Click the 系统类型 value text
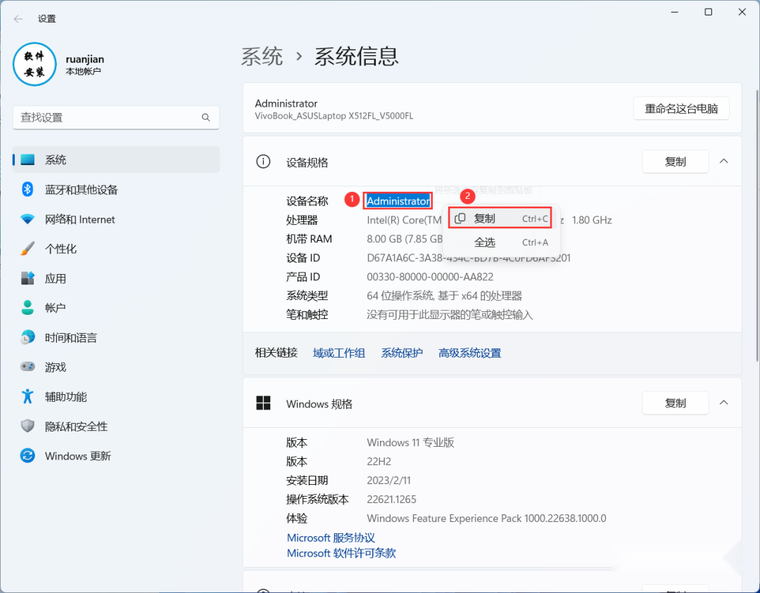The width and height of the screenshot is (760, 593). point(444,296)
